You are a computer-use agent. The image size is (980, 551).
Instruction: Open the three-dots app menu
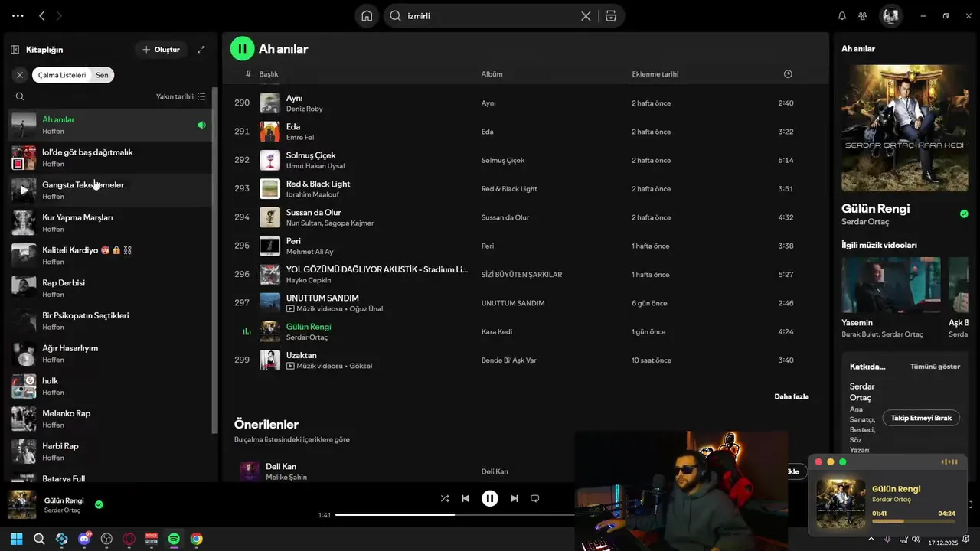pos(18,15)
